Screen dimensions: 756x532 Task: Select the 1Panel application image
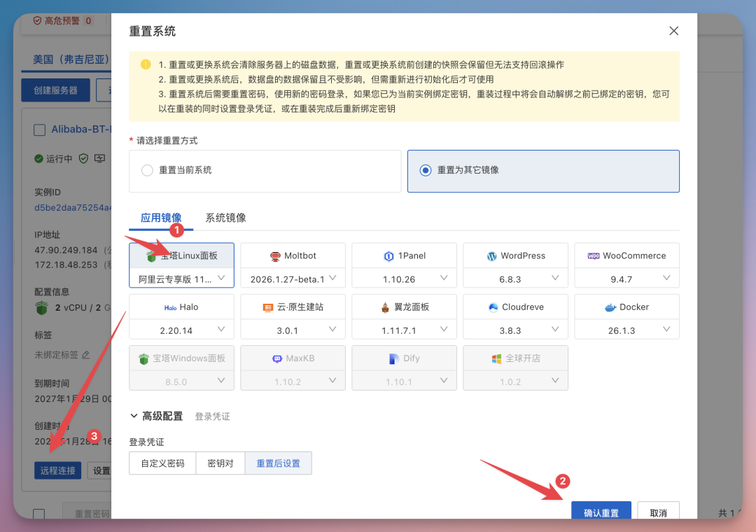coord(404,255)
